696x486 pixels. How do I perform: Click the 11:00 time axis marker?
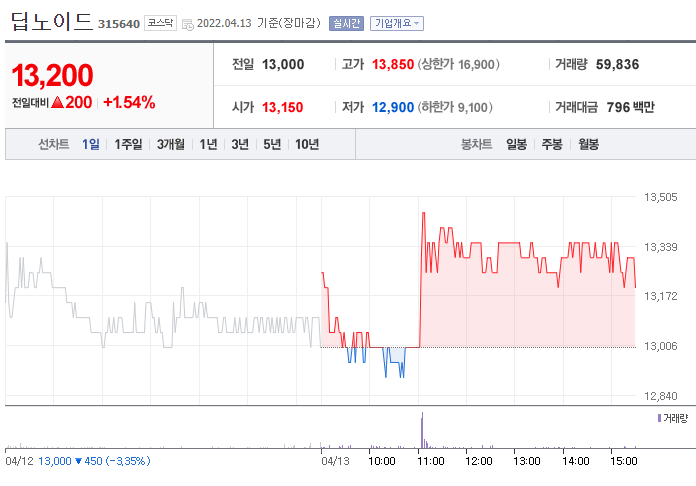tap(431, 461)
